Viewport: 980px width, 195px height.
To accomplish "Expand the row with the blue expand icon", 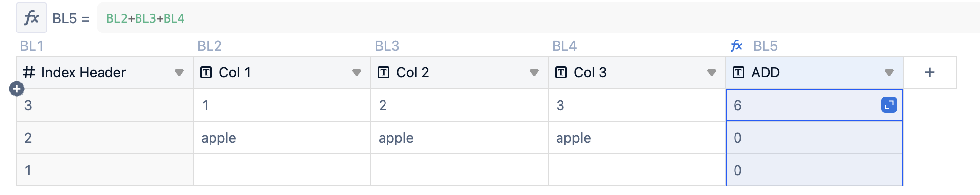I will (889, 105).
